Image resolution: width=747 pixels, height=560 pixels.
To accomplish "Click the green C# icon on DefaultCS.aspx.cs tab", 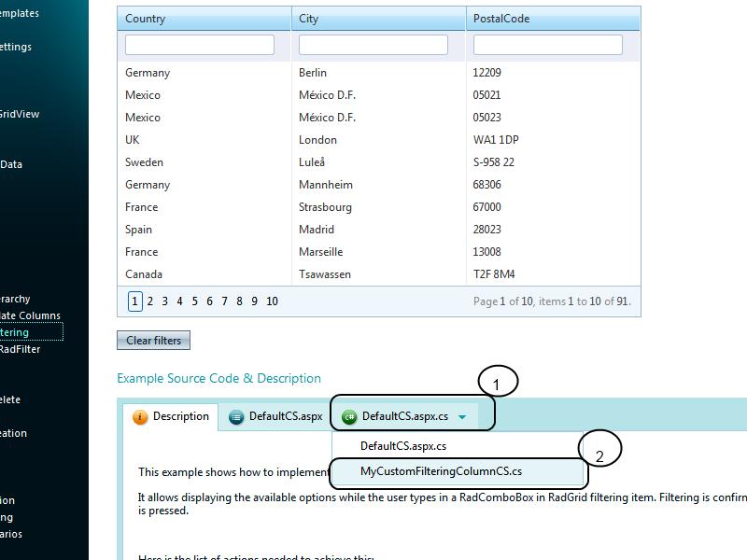I will point(349,417).
